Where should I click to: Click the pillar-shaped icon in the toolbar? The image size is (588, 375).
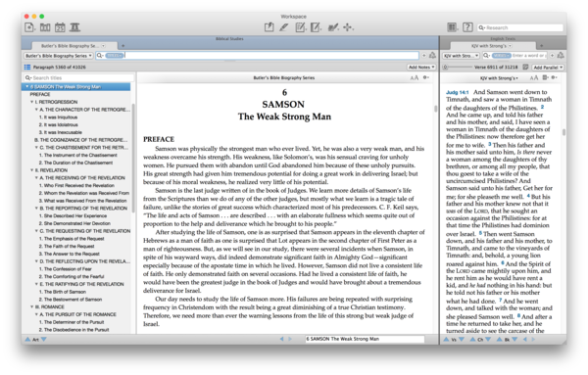[x=75, y=27]
